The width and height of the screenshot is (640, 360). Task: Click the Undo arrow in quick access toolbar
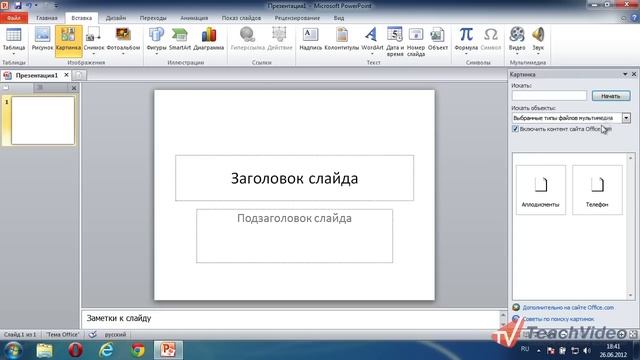point(29,5)
